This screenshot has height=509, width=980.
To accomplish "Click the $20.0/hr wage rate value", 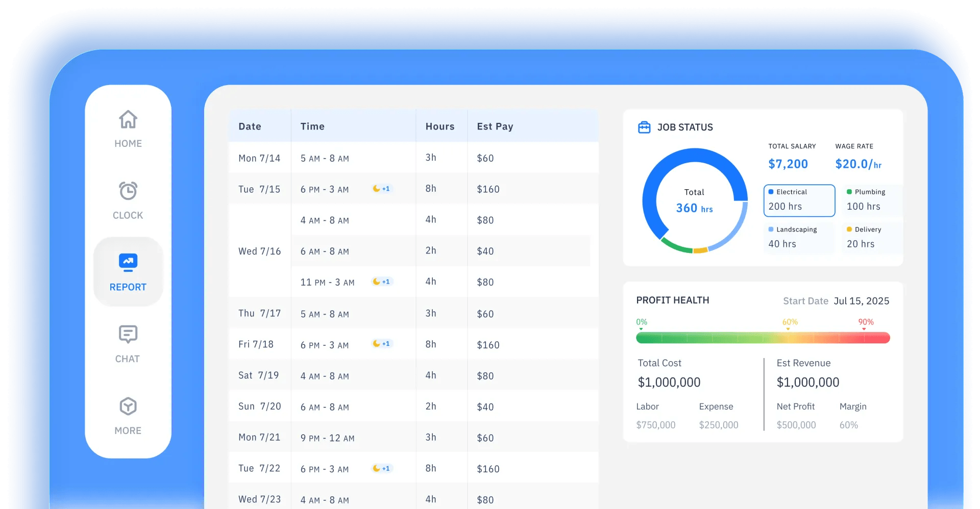I will pyautogui.click(x=859, y=164).
